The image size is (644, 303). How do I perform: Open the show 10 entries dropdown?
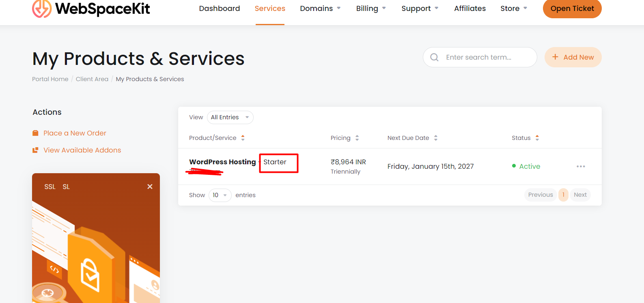(220, 195)
